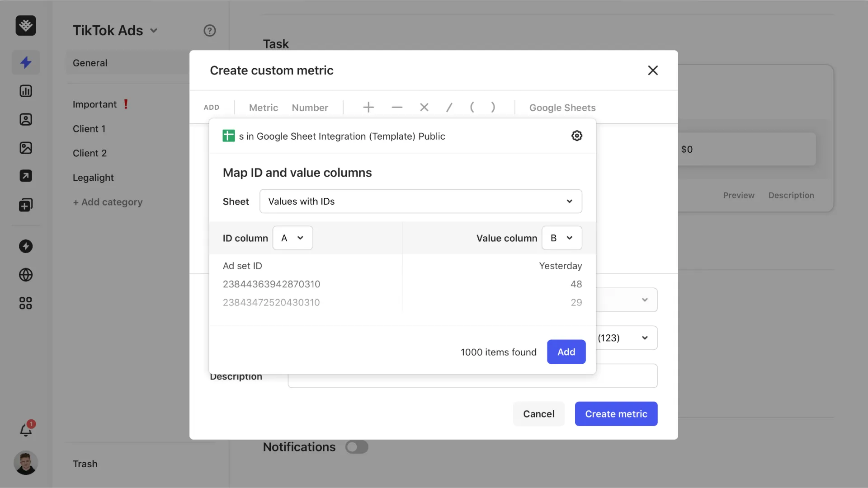Open the globe sidebar icon
This screenshot has height=488, width=868.
tap(26, 275)
